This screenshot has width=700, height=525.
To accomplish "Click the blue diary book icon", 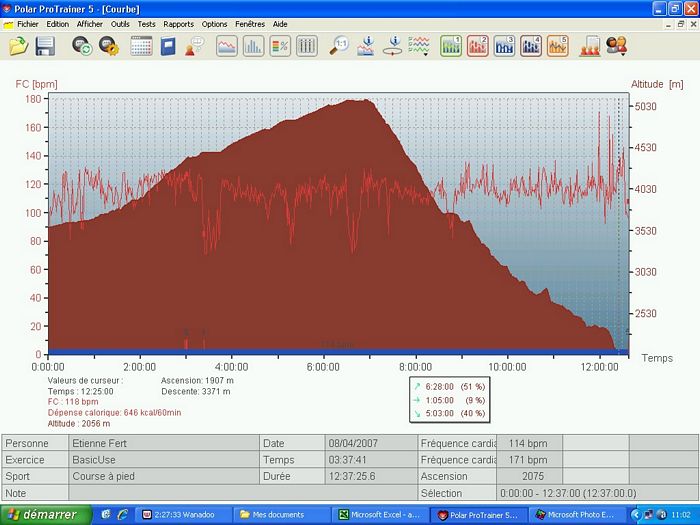I will (168, 46).
